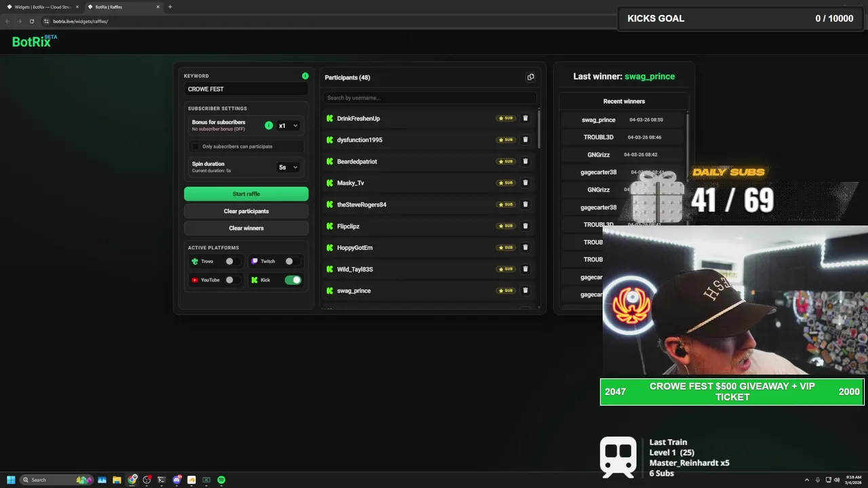The image size is (868, 488).
Task: Click participant name theSteveRogers84
Action: pos(361,205)
